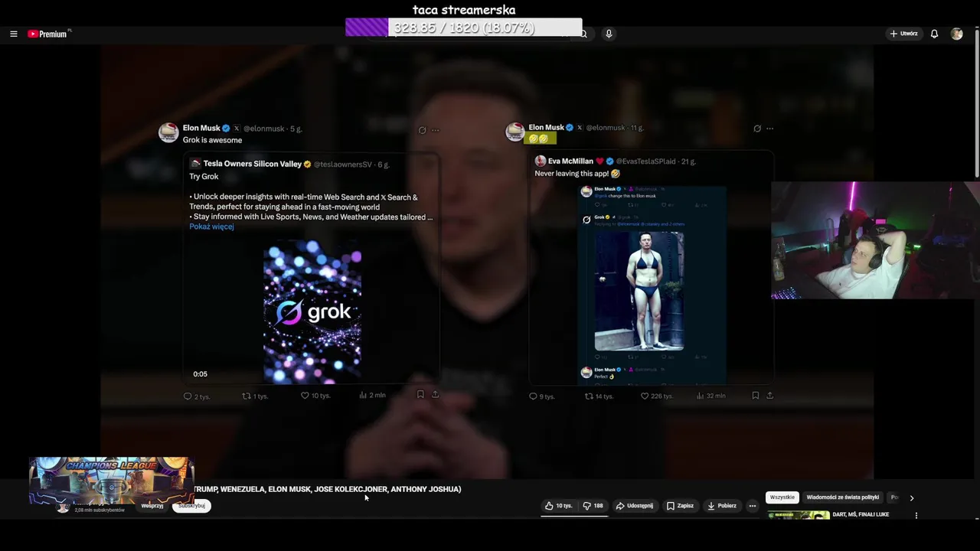Click views icon showing 2 mln
Screen dimensions: 980x551
pyautogui.click(x=363, y=396)
